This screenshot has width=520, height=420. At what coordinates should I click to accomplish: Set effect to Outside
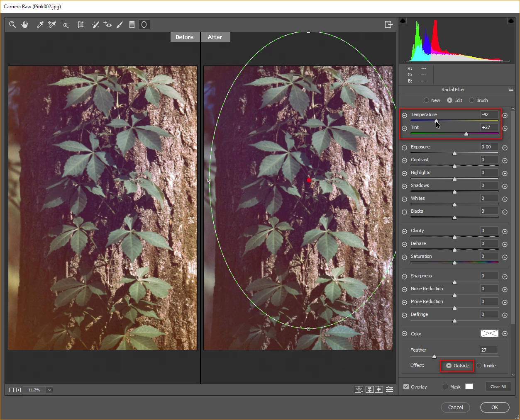(449, 366)
